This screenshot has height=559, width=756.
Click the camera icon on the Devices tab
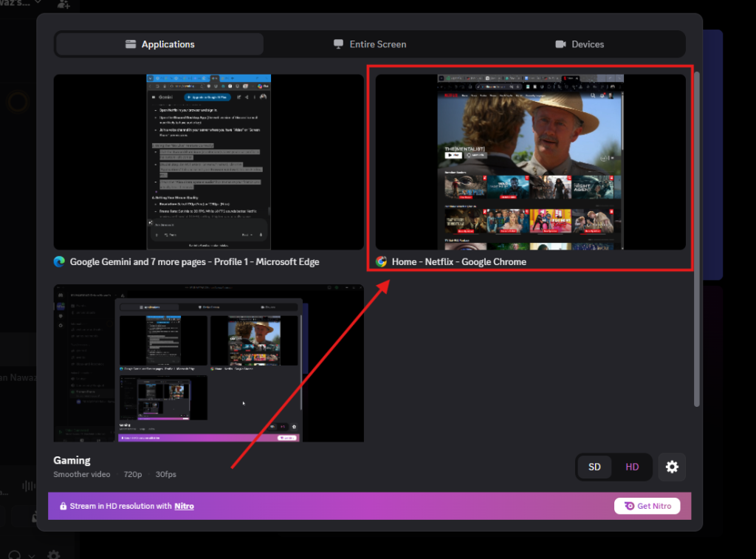[560, 44]
